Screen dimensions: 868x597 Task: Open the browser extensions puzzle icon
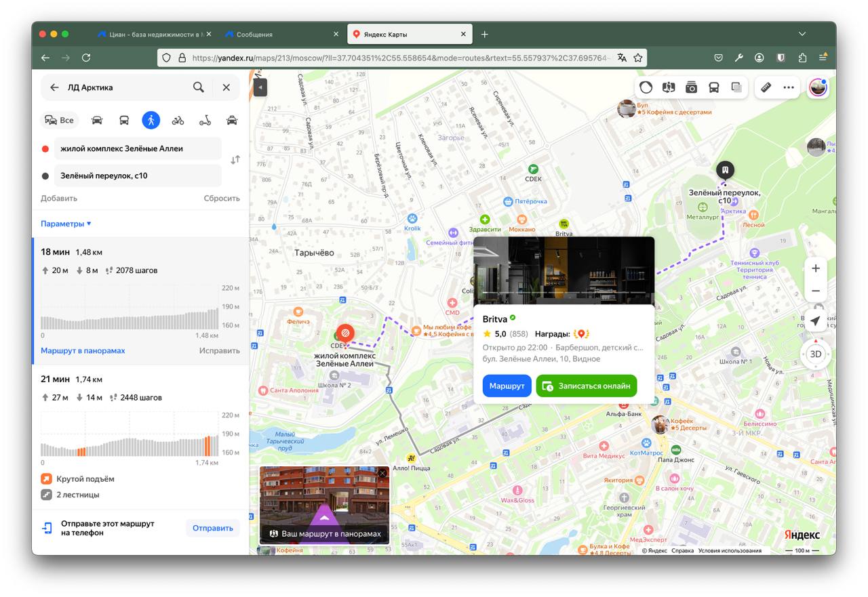802,58
